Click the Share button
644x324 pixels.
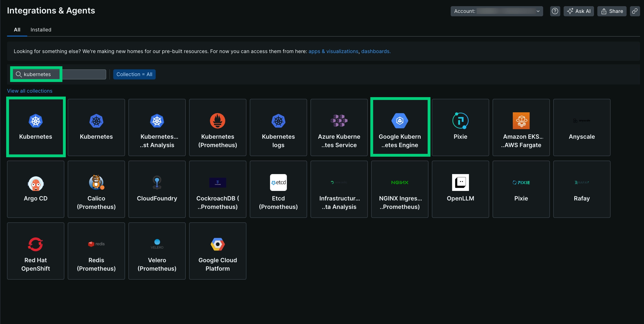(612, 11)
